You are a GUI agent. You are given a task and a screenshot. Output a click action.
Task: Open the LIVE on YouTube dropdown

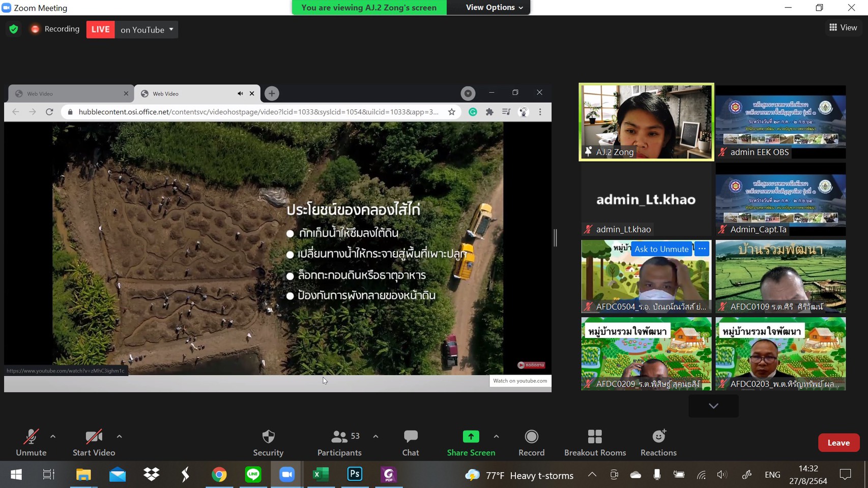point(147,29)
